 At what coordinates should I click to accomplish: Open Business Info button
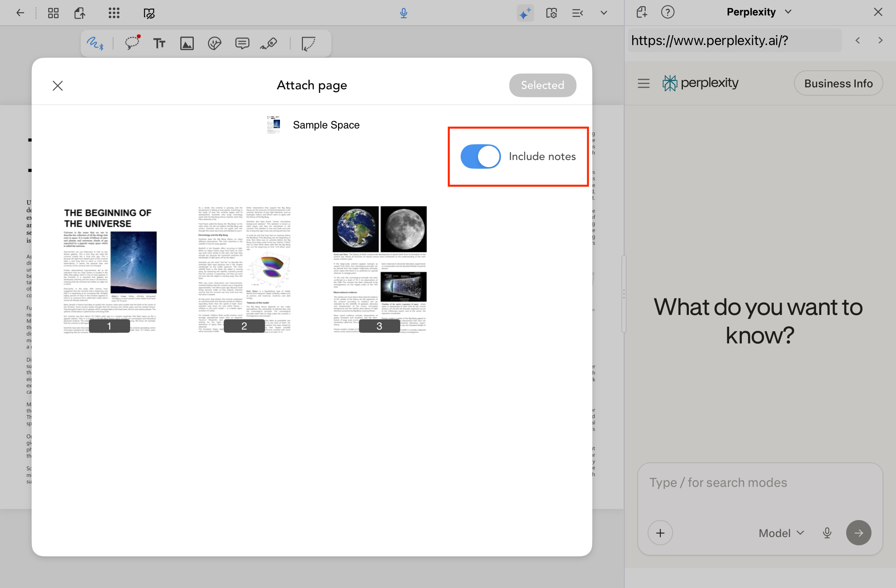click(x=838, y=83)
